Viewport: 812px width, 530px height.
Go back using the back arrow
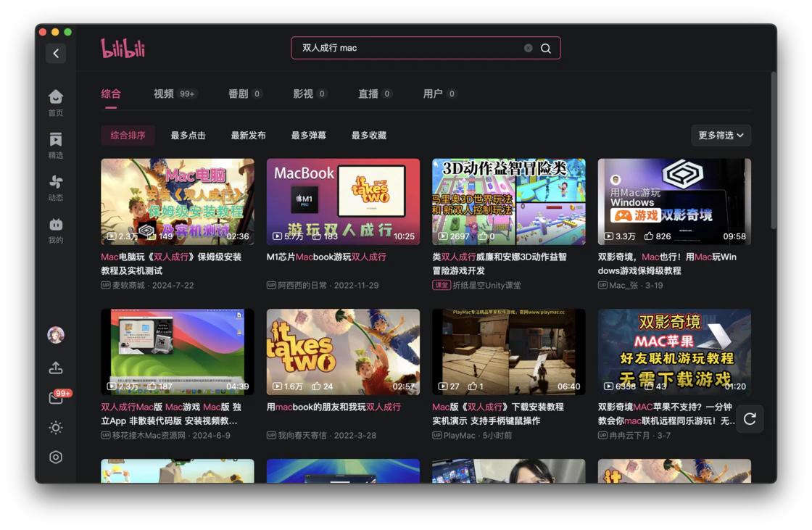click(x=56, y=54)
